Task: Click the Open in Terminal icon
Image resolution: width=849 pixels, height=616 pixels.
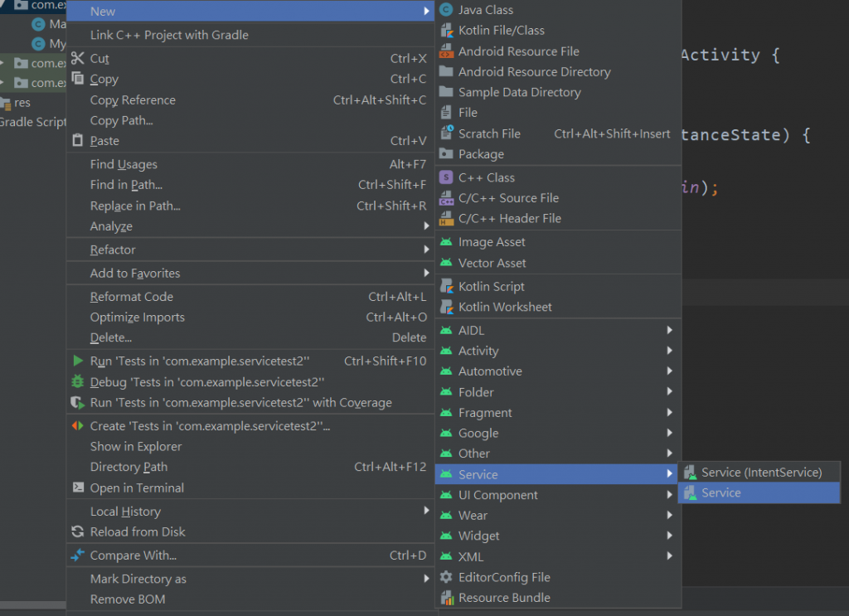Action: [78, 487]
